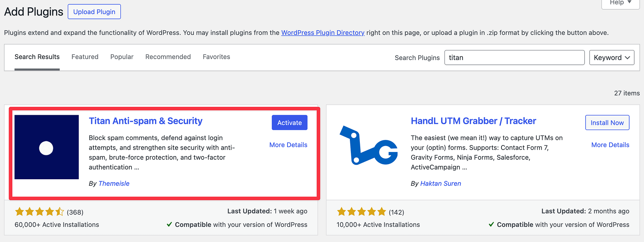The image size is (644, 242).
Task: Open the Recommended tab
Action: (x=168, y=57)
